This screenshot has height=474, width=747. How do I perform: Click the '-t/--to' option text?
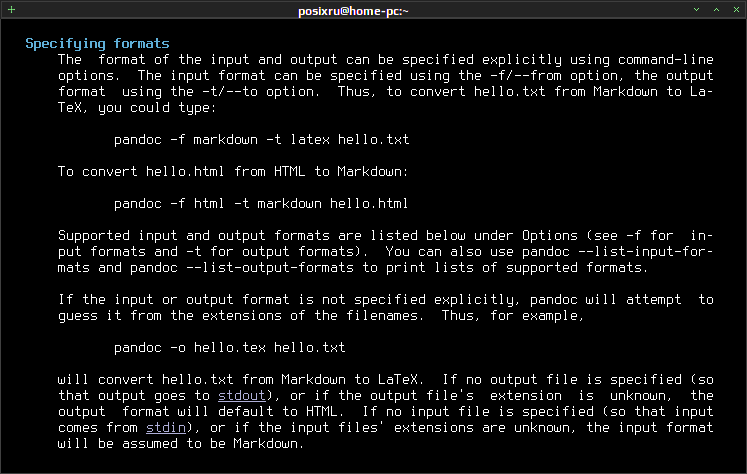point(230,91)
